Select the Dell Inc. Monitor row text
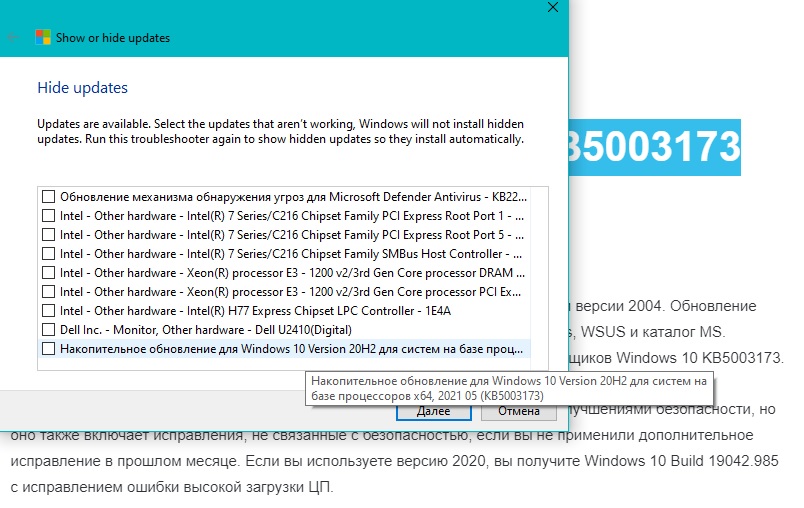Screen dimensions: 804x508 [x=206, y=330]
